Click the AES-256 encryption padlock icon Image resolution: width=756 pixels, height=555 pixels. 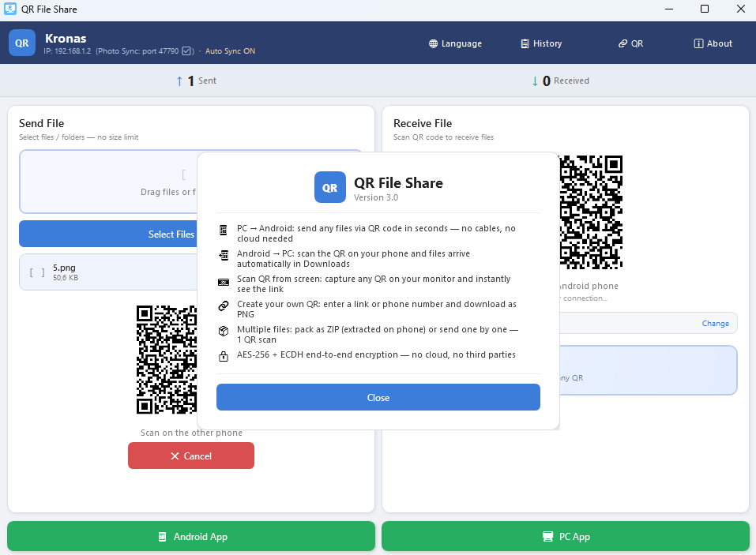(225, 355)
